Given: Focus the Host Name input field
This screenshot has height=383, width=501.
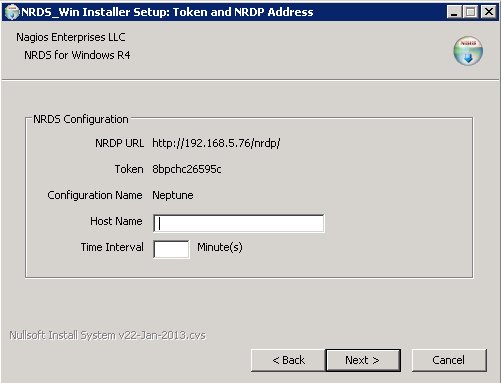Looking at the screenshot, I should tap(239, 223).
